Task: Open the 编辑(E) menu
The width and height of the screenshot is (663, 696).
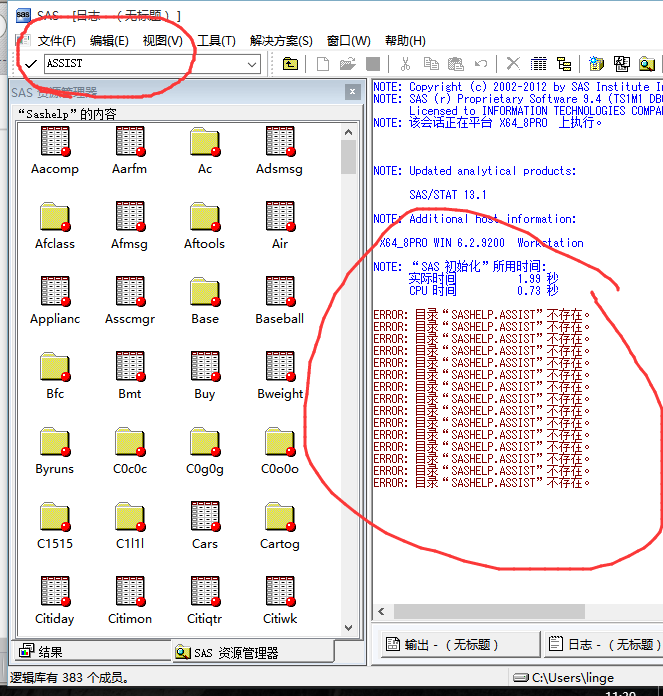Action: tap(109, 41)
